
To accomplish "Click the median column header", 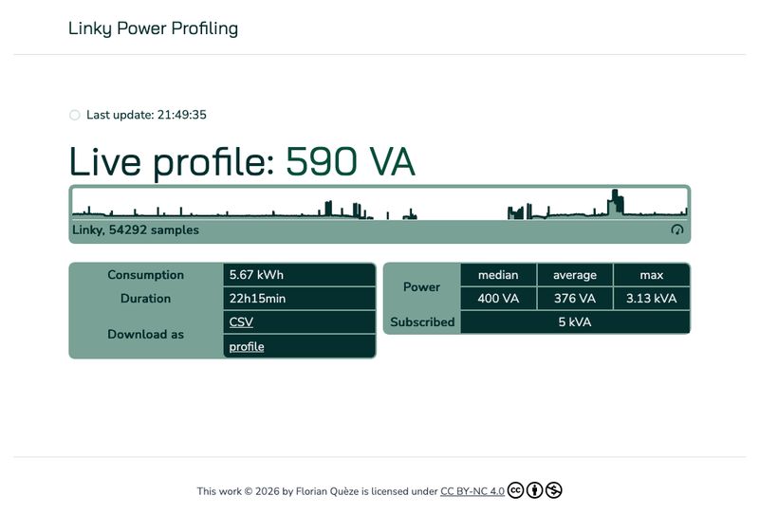I will pyautogui.click(x=498, y=275).
